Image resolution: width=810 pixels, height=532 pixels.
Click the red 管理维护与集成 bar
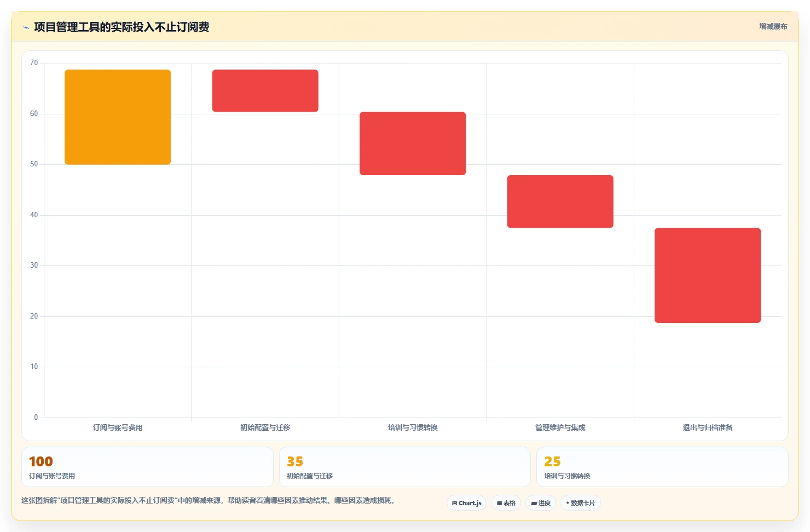tap(560, 201)
